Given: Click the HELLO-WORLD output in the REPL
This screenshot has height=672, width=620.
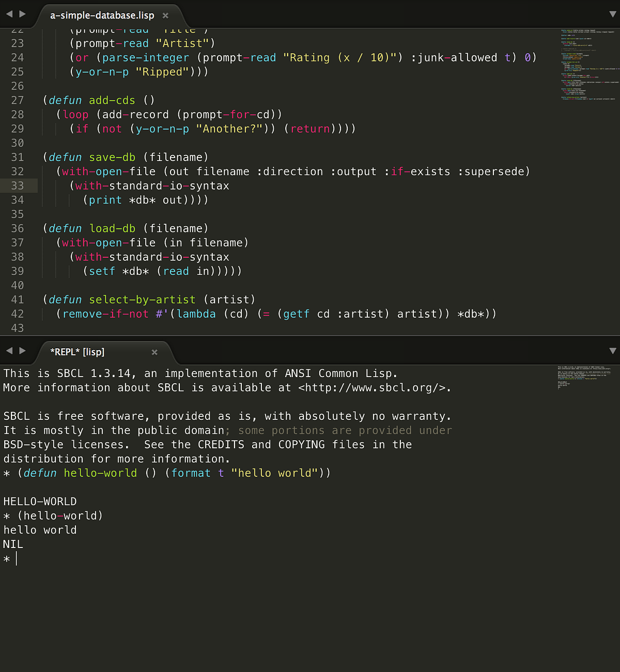Looking at the screenshot, I should click(40, 501).
